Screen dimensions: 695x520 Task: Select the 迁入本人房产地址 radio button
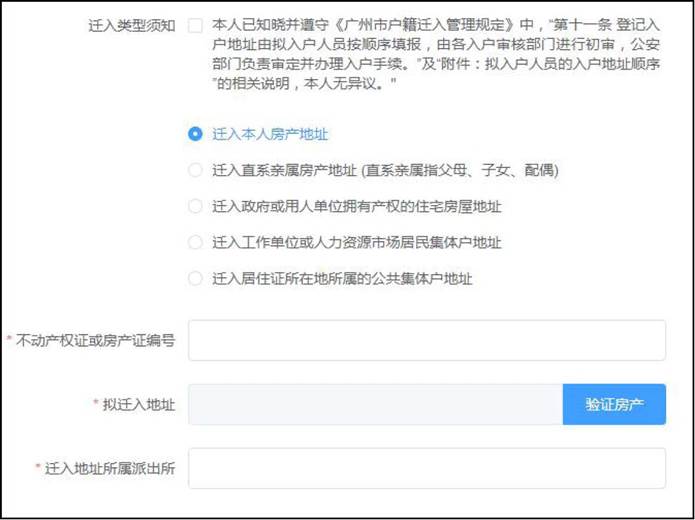point(195,133)
